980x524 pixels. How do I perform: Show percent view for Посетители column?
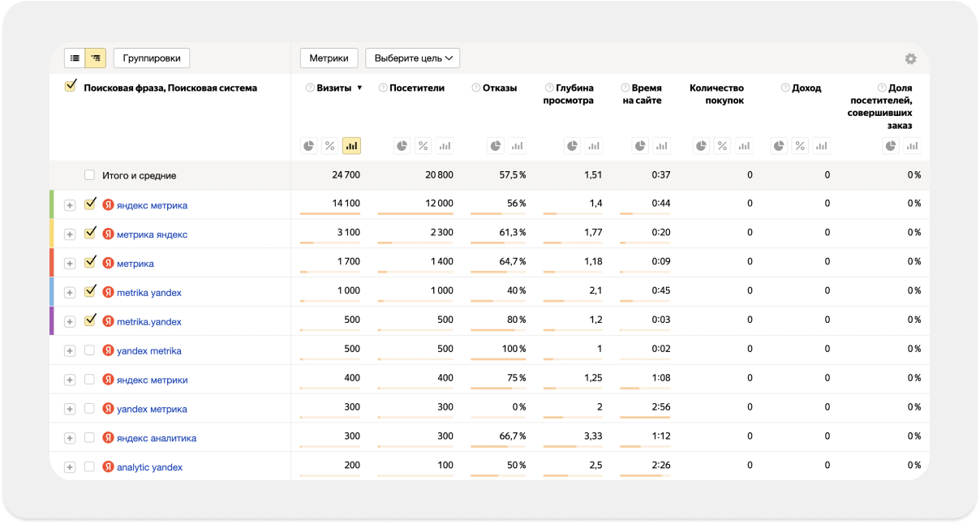click(x=423, y=146)
